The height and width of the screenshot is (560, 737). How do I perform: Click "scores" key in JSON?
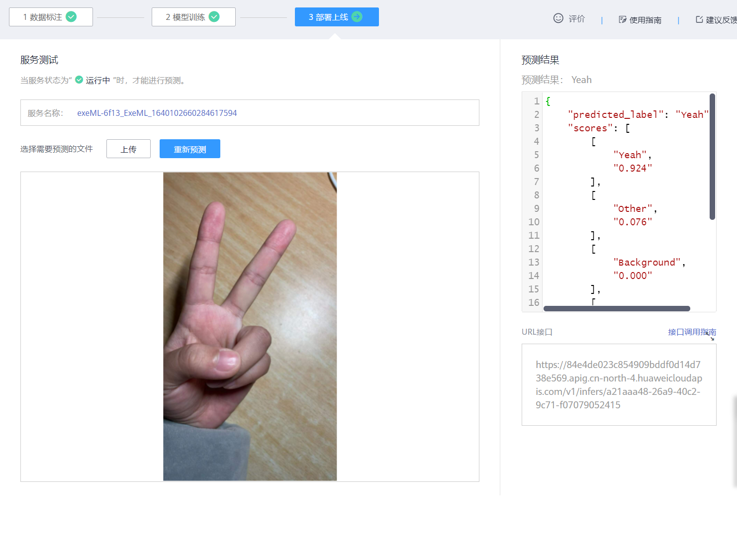click(590, 128)
